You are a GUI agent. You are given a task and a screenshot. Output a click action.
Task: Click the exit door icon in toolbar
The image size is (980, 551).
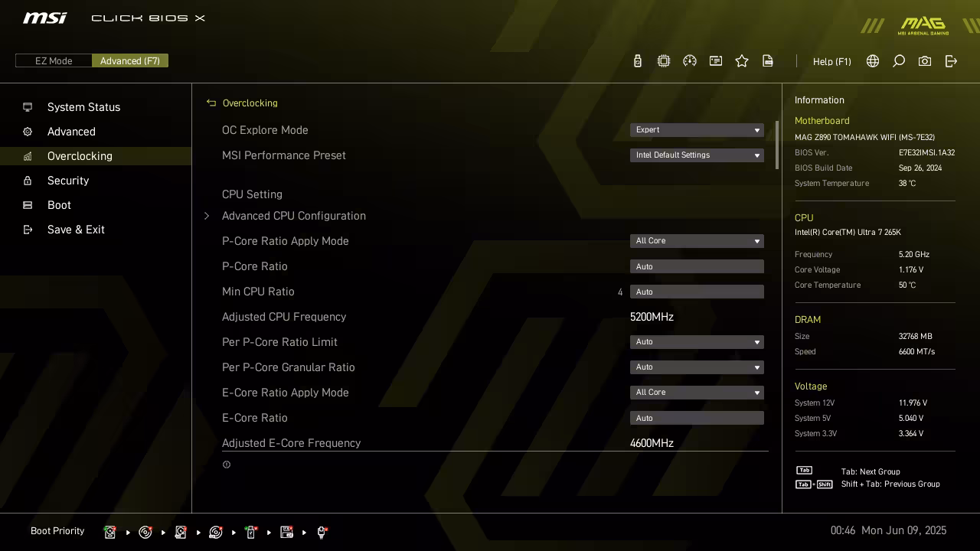click(951, 61)
